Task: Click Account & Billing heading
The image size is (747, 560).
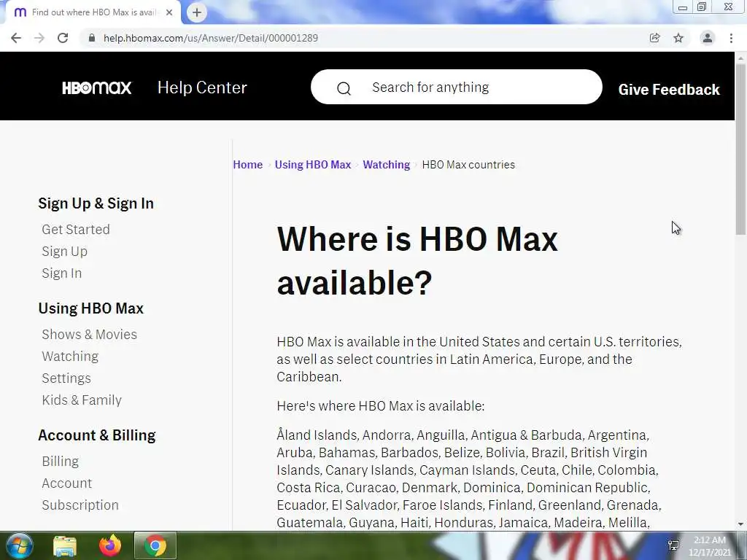Action: tap(97, 435)
